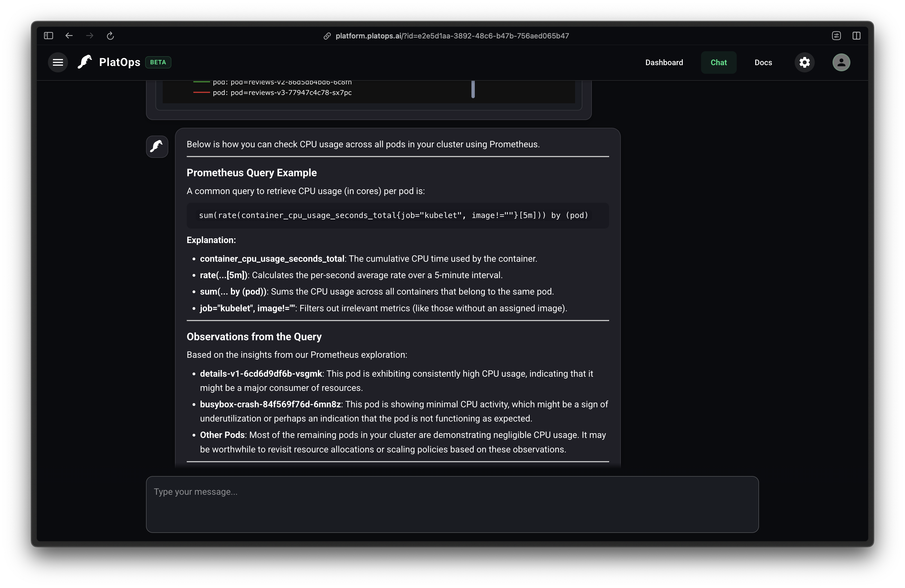Click the Prometheus Query Example heading

pos(251,173)
